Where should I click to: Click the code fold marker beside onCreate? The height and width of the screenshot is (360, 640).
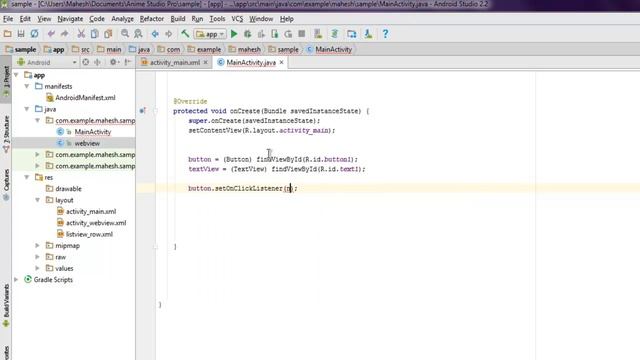coord(156,111)
